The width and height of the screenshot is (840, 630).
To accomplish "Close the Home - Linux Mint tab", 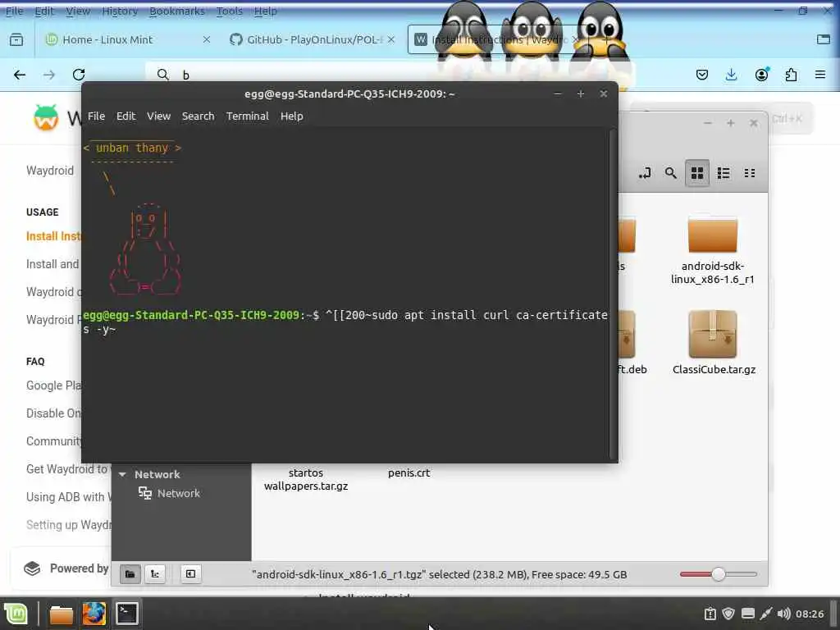I will tap(206, 39).
